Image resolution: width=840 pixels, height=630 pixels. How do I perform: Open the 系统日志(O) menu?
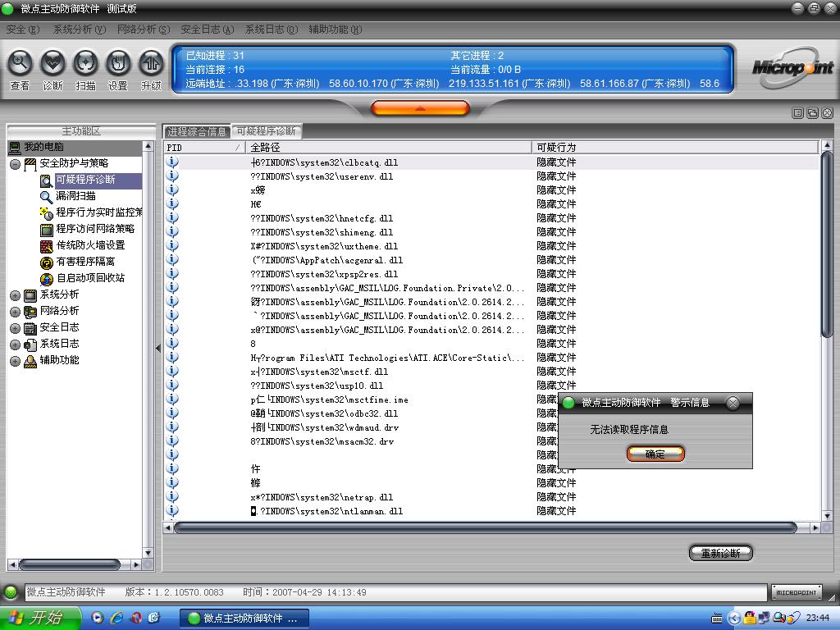271,30
